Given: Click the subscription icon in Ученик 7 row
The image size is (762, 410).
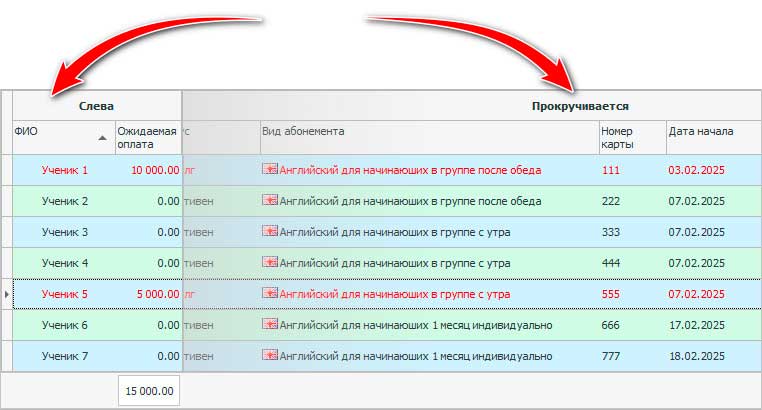Looking at the screenshot, I should pyautogui.click(x=269, y=356).
